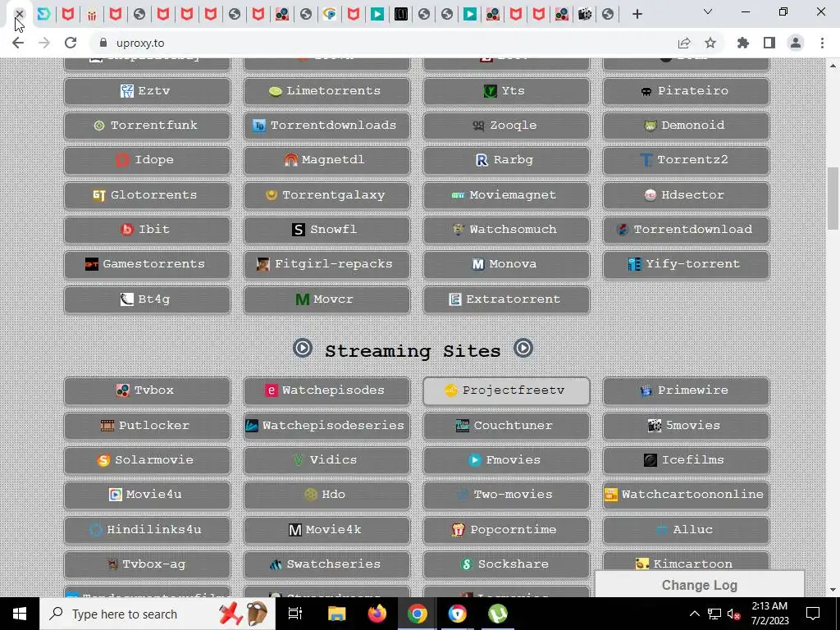The image size is (840, 630).
Task: Click the 5movies button
Action: [686, 426]
